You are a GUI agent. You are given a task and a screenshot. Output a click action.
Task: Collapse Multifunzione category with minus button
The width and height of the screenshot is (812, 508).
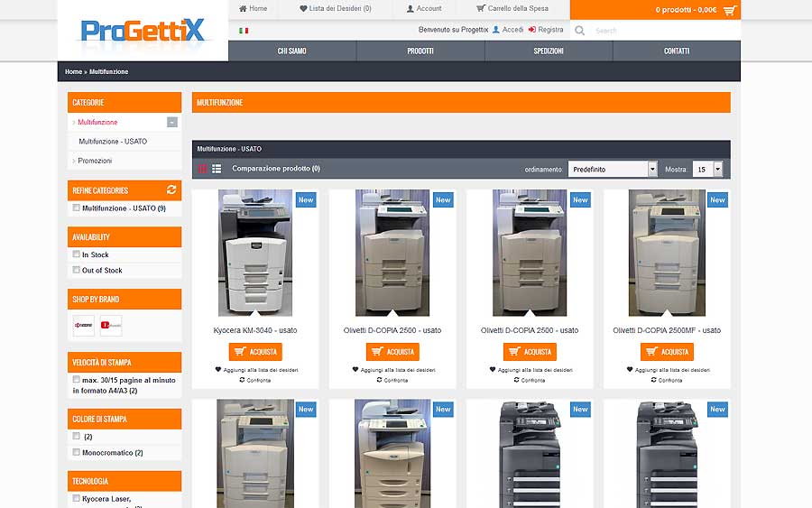click(x=172, y=122)
